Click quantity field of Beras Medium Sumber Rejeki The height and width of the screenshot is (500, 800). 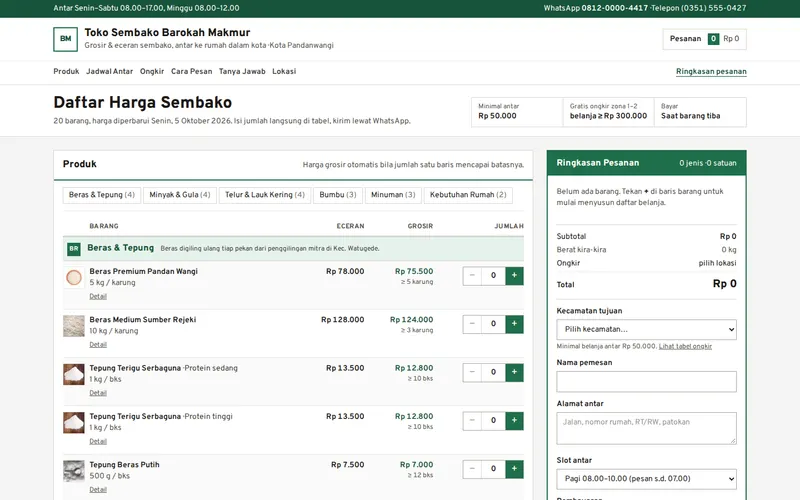point(493,324)
